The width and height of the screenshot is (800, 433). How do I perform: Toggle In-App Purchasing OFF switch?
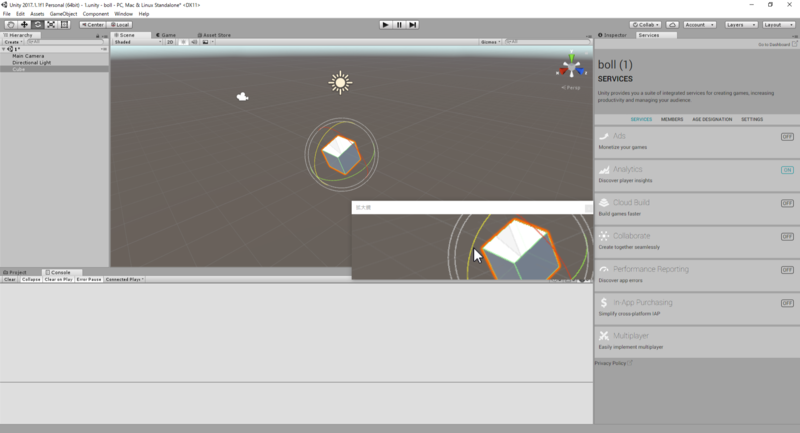787,303
